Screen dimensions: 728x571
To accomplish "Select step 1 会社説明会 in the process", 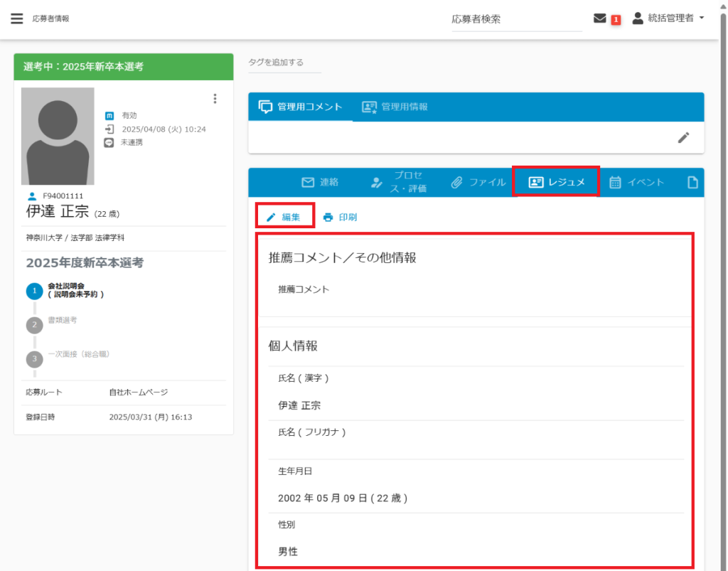I will (34, 290).
